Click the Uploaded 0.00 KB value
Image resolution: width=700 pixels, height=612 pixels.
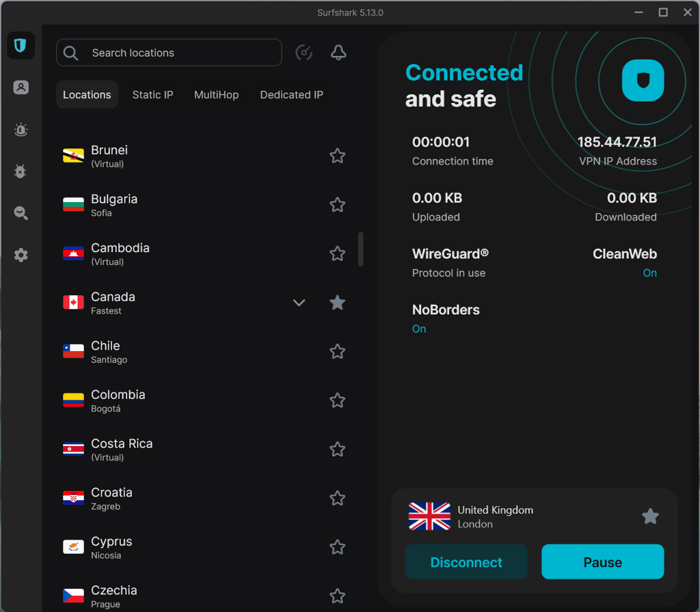[437, 198]
